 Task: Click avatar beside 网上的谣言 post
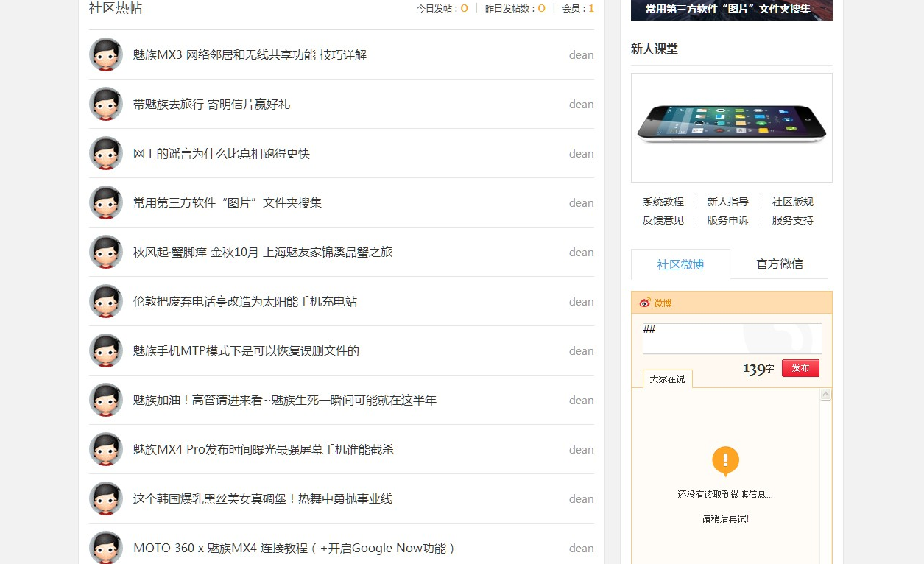106,153
